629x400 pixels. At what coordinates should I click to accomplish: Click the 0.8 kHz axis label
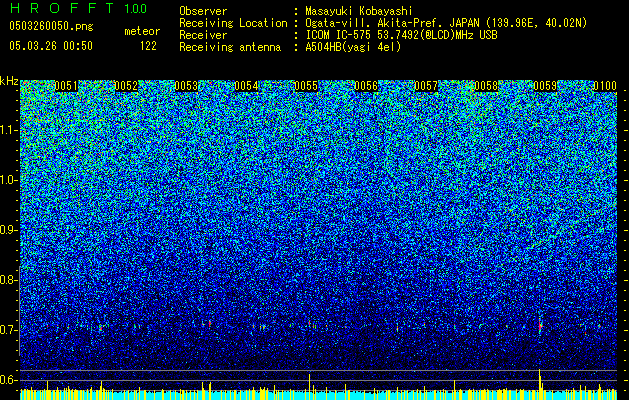coord(8,280)
